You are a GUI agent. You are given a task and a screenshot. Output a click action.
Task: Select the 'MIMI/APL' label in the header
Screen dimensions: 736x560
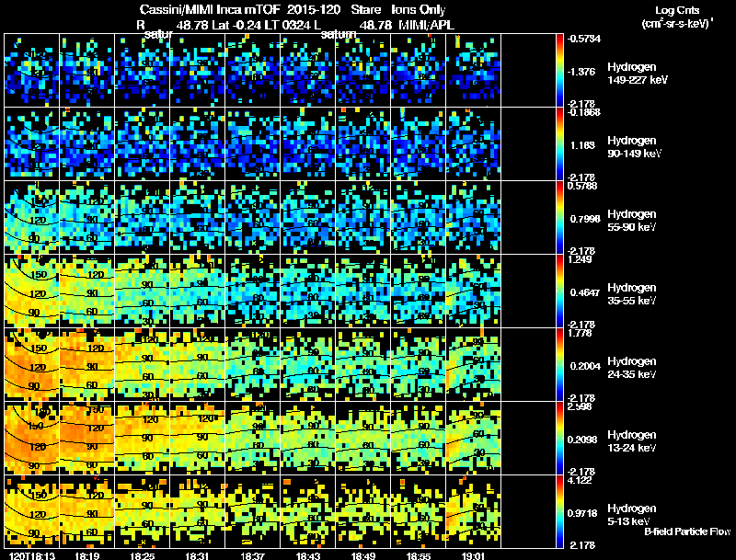(x=426, y=25)
